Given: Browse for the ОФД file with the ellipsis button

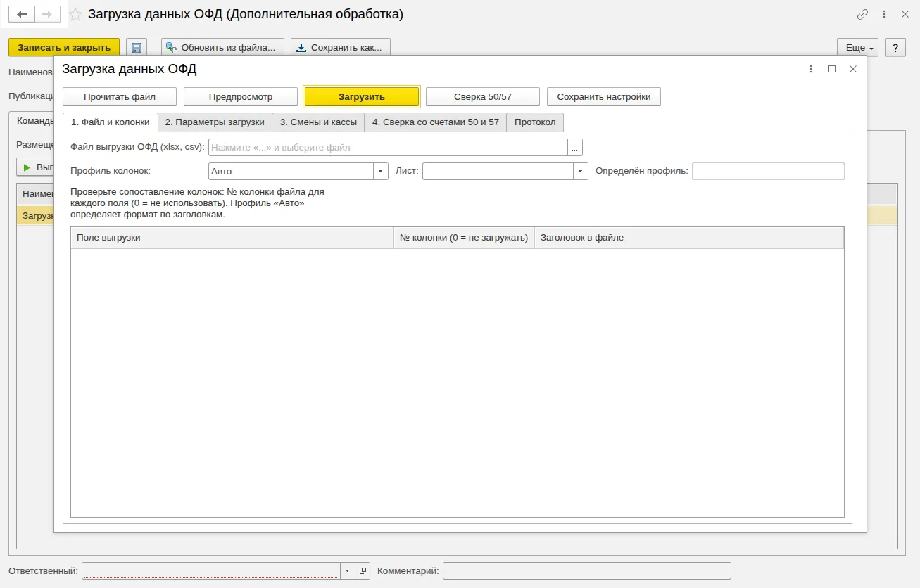Looking at the screenshot, I should [x=575, y=148].
